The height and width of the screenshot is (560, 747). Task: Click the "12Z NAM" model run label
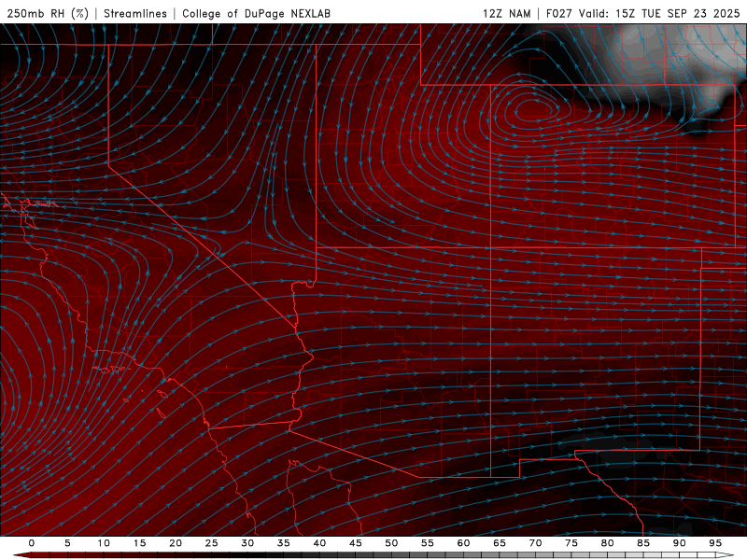[x=506, y=13]
